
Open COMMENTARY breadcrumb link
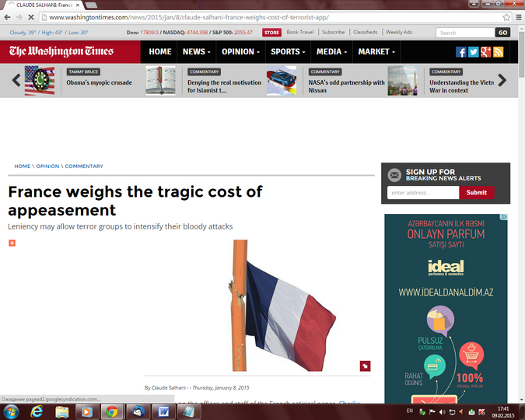[84, 166]
